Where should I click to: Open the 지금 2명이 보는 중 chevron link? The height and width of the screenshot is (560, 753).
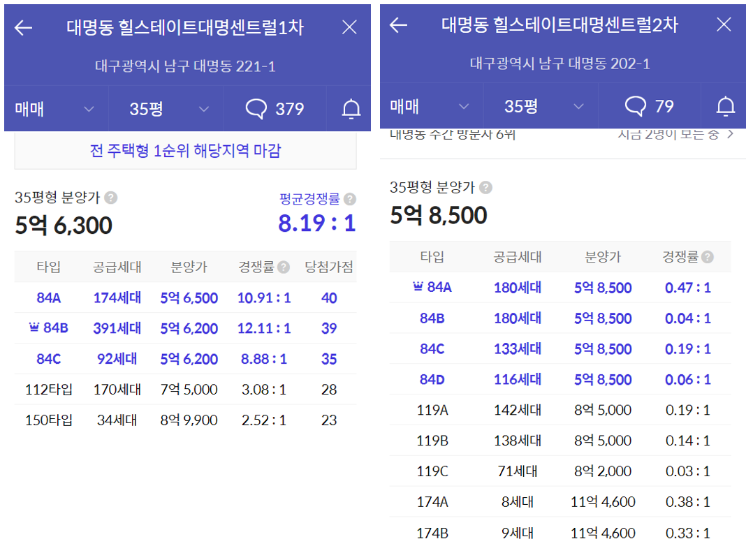[676, 134]
